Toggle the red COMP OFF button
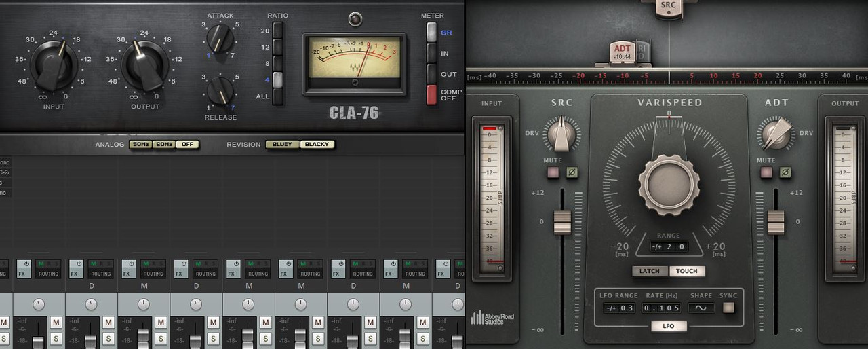The width and height of the screenshot is (868, 349). point(431,94)
